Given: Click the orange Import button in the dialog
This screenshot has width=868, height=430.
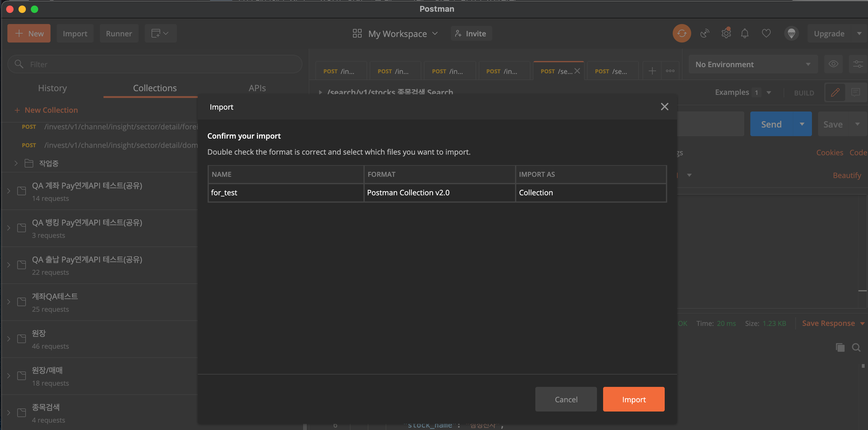Looking at the screenshot, I should coord(634,399).
